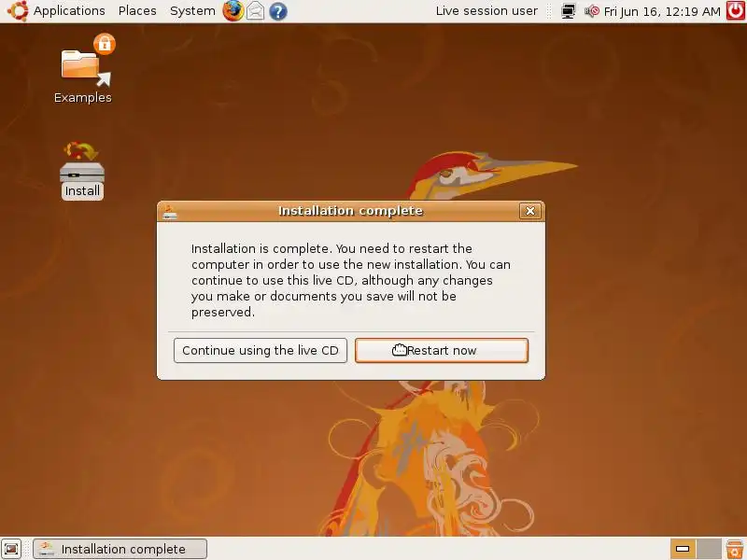Switch to the first workspace

684,549
